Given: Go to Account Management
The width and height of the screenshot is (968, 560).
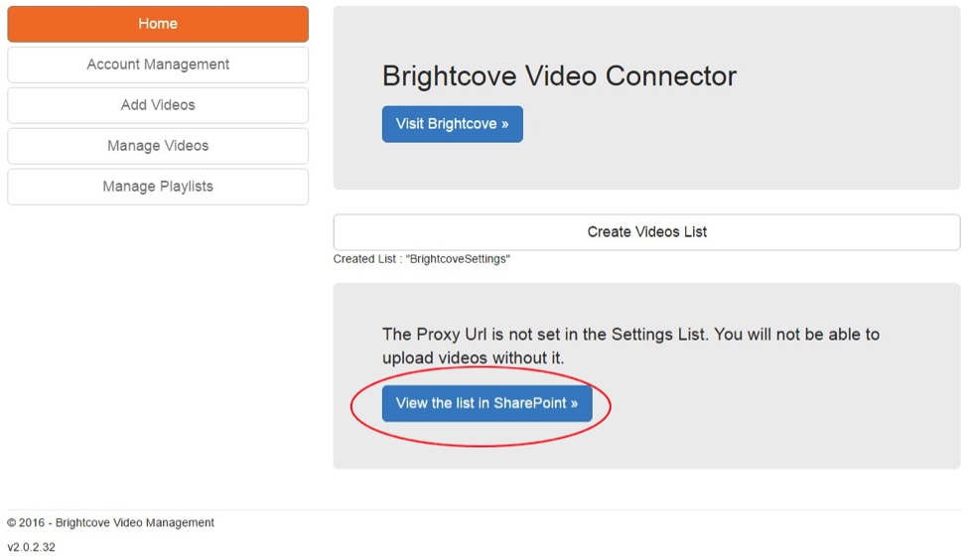Looking at the screenshot, I should (158, 65).
